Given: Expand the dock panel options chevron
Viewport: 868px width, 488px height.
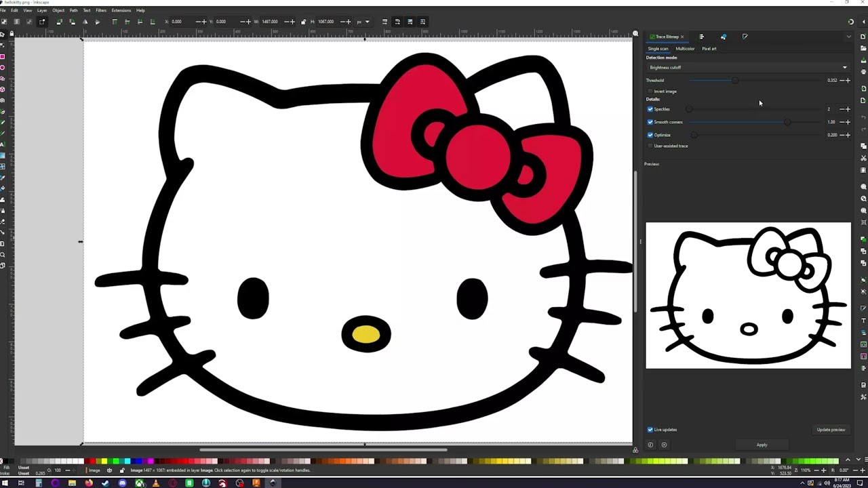Looking at the screenshot, I should [848, 37].
